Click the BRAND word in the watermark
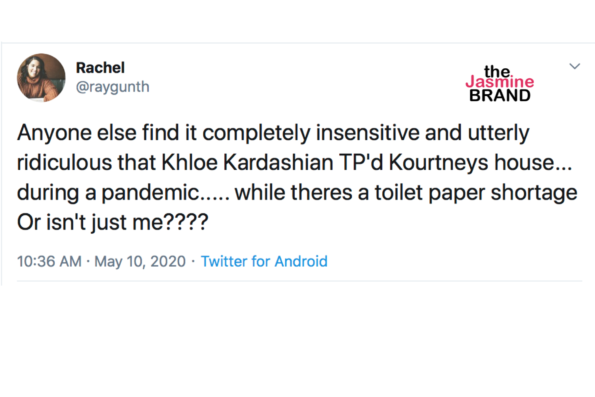This screenshot has width=595, height=397. click(500, 95)
